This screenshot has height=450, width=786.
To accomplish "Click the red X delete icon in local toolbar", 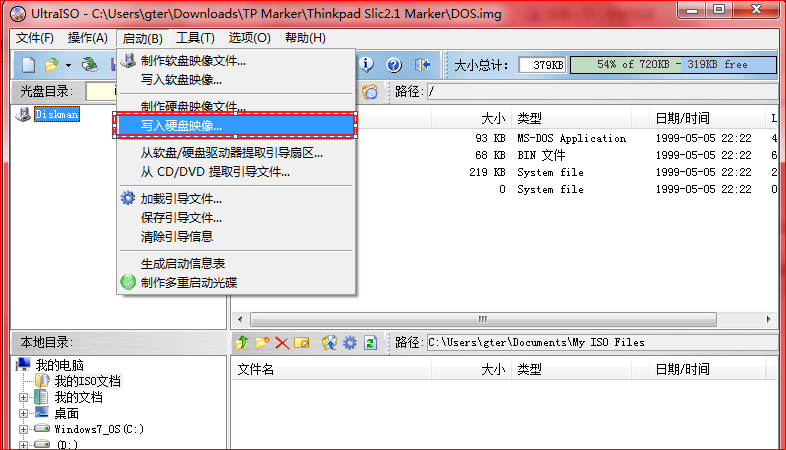I will (282, 343).
